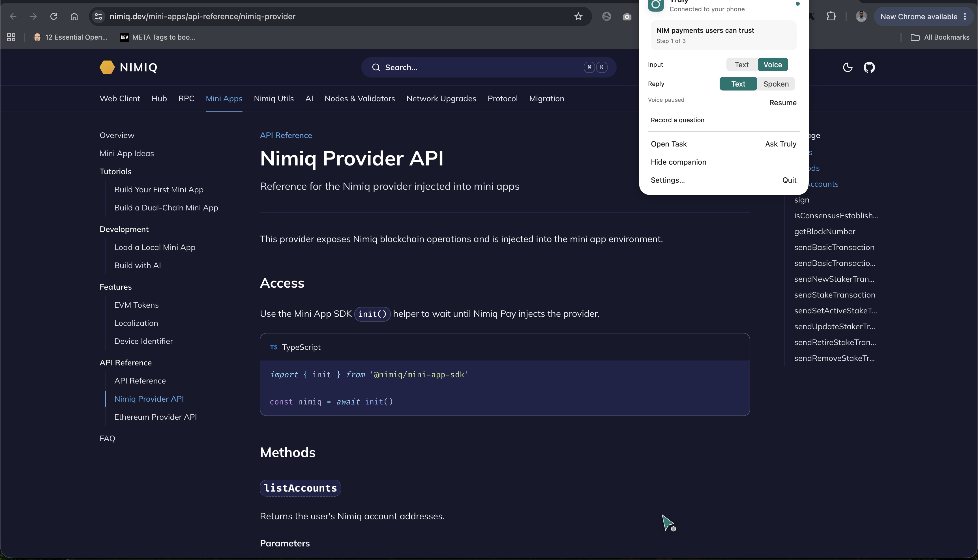Open the Build with AI page

tap(137, 265)
